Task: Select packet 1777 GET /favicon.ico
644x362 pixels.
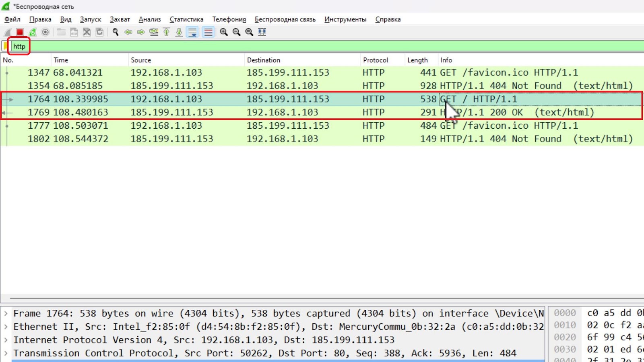Action: tap(322, 125)
